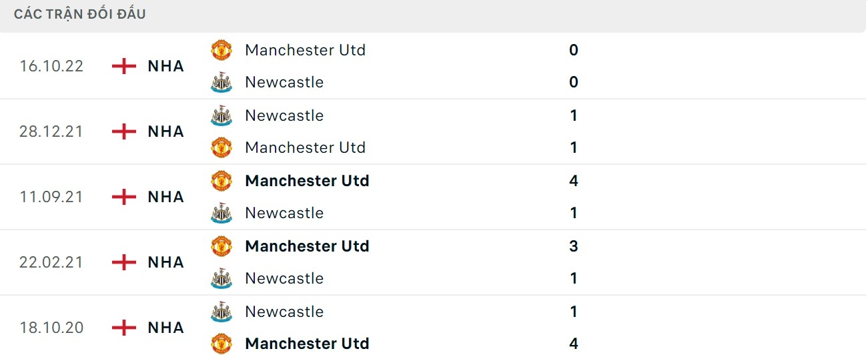Open the match dated 11.09.21

pyautogui.click(x=51, y=197)
